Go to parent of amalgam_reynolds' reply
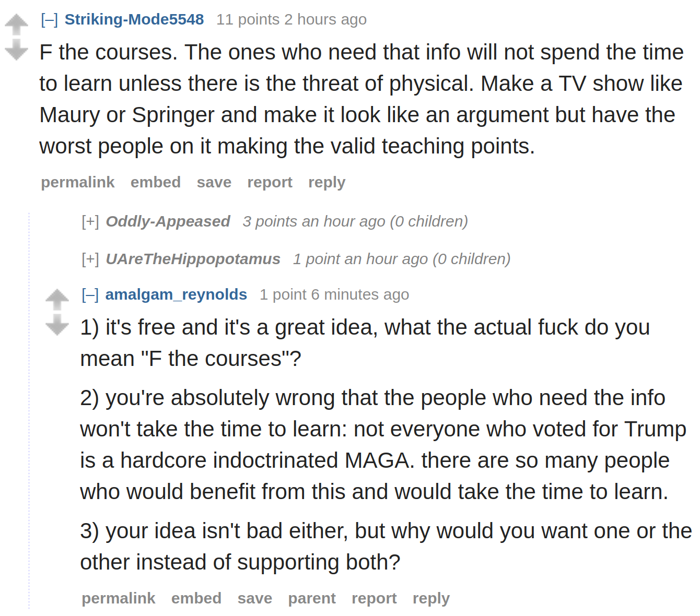This screenshot has height=616, width=700. 312,598
